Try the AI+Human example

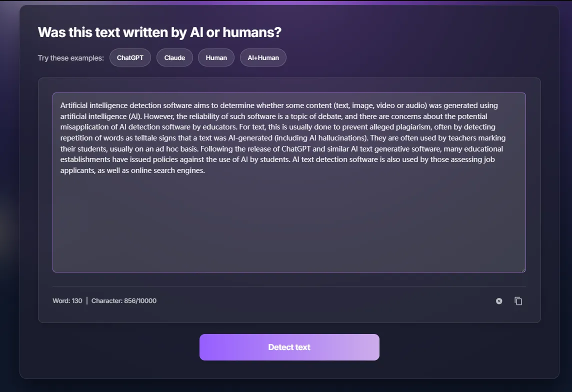coord(263,57)
